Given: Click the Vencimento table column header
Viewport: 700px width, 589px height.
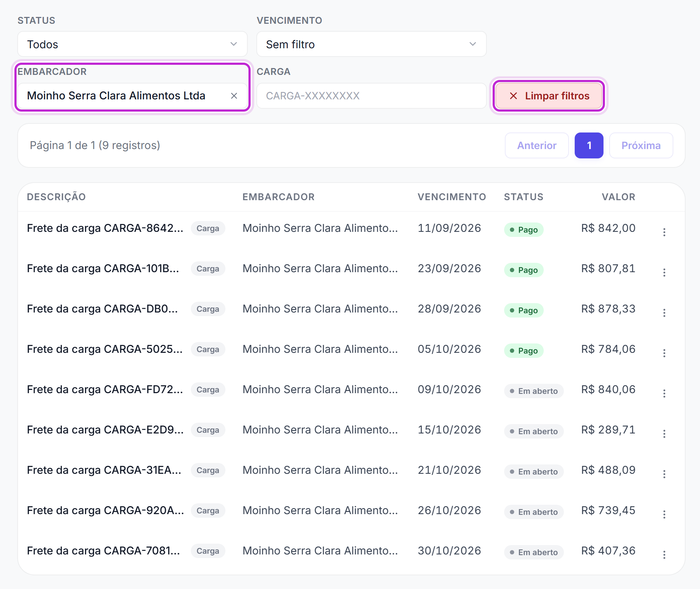Looking at the screenshot, I should coord(452,197).
